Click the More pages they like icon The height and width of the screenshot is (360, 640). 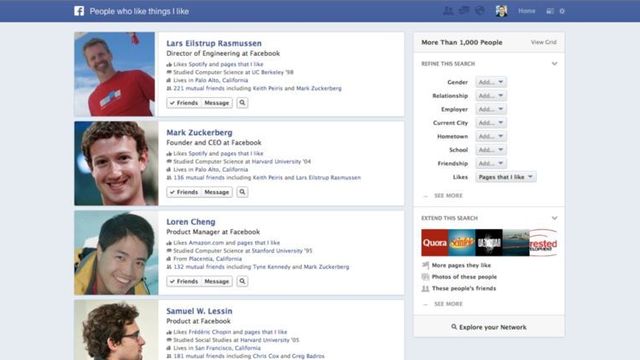coord(425,265)
